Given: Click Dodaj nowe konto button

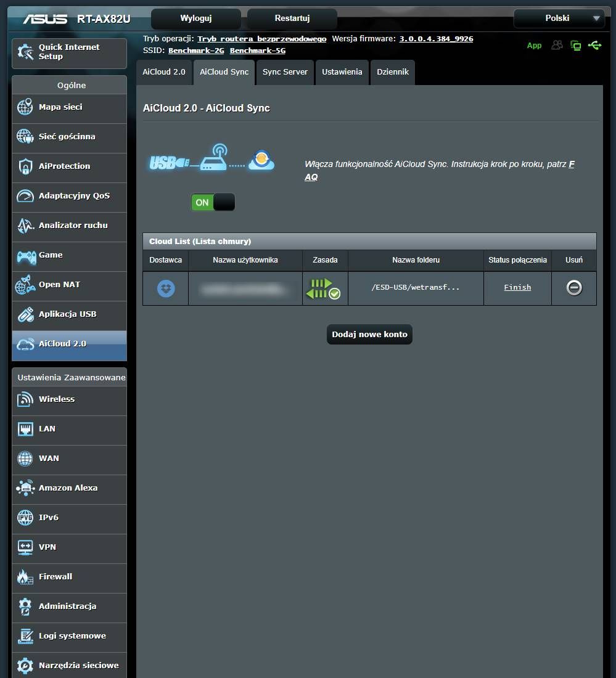Looking at the screenshot, I should pyautogui.click(x=369, y=334).
